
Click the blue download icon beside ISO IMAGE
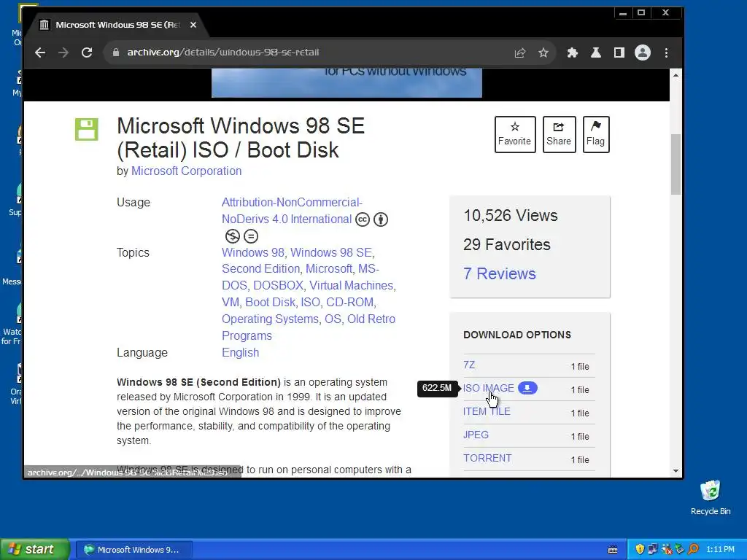[527, 388]
